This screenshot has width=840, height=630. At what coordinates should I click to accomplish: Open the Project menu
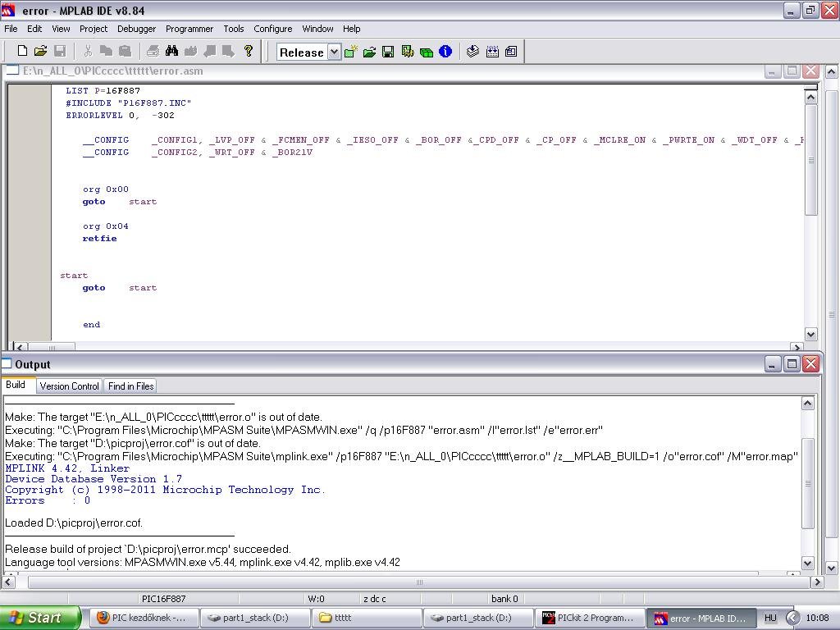94,29
